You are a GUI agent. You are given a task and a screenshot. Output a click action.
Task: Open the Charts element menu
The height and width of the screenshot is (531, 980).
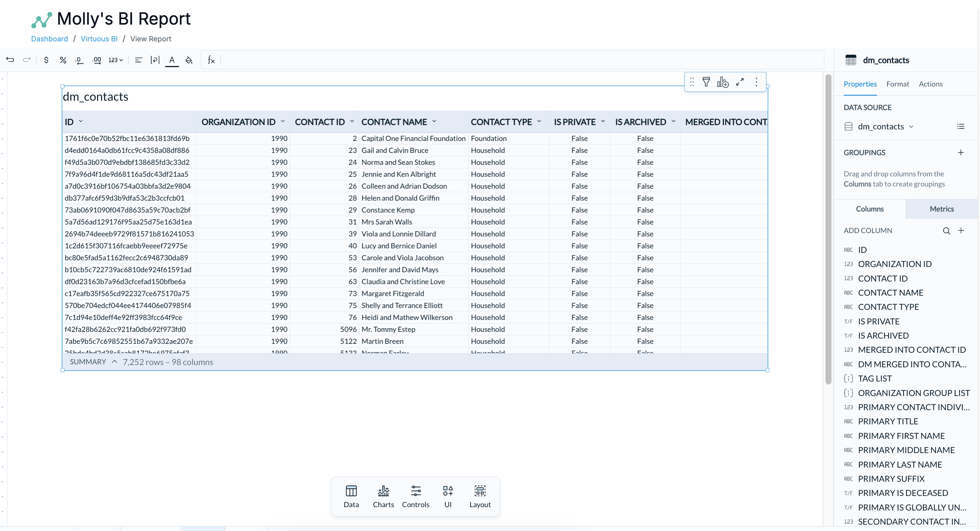click(383, 496)
